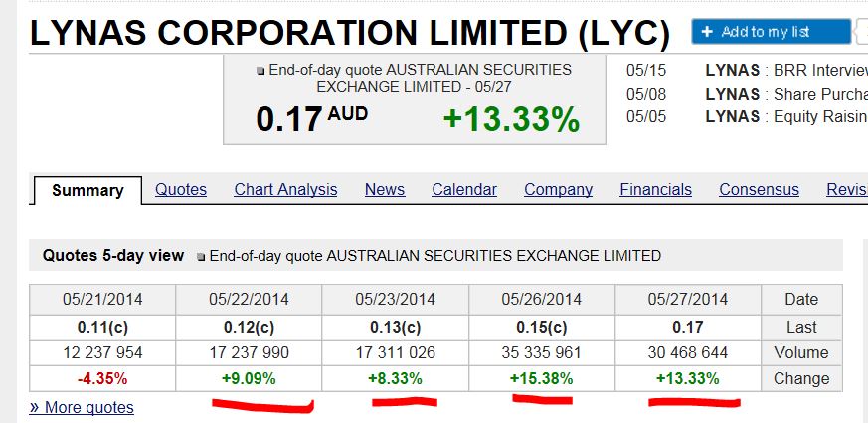
Task: Go to the Calendar tab
Action: (464, 189)
